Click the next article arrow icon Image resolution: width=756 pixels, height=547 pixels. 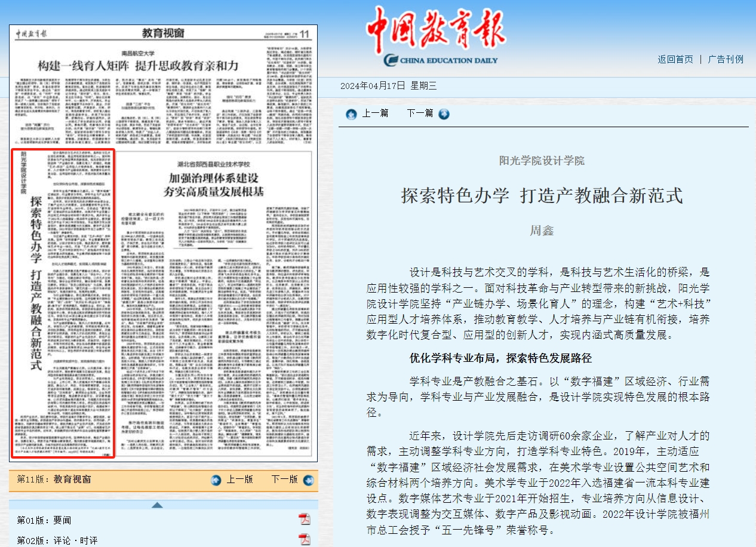[444, 114]
